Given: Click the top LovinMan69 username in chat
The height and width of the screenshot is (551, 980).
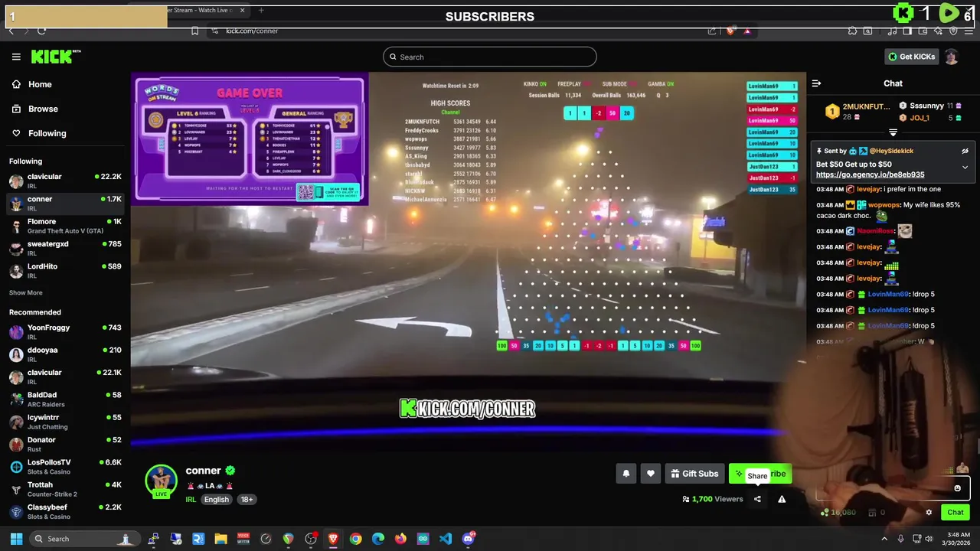Looking at the screenshot, I should point(888,295).
